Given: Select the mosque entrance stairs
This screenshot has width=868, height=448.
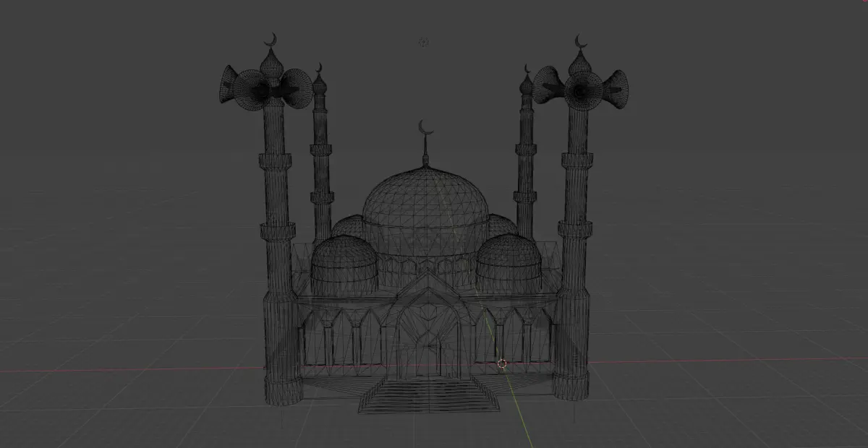Looking at the screenshot, I should pyautogui.click(x=430, y=396).
